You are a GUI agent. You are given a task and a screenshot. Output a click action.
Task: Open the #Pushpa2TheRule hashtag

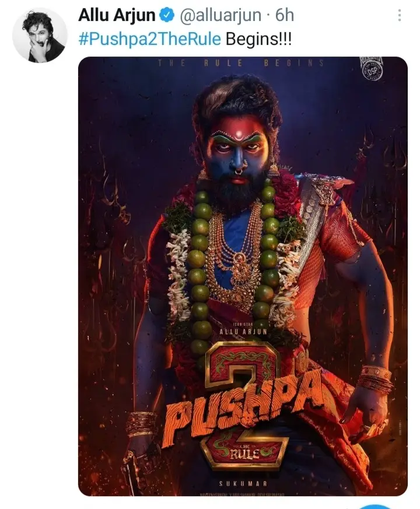pyautogui.click(x=149, y=39)
